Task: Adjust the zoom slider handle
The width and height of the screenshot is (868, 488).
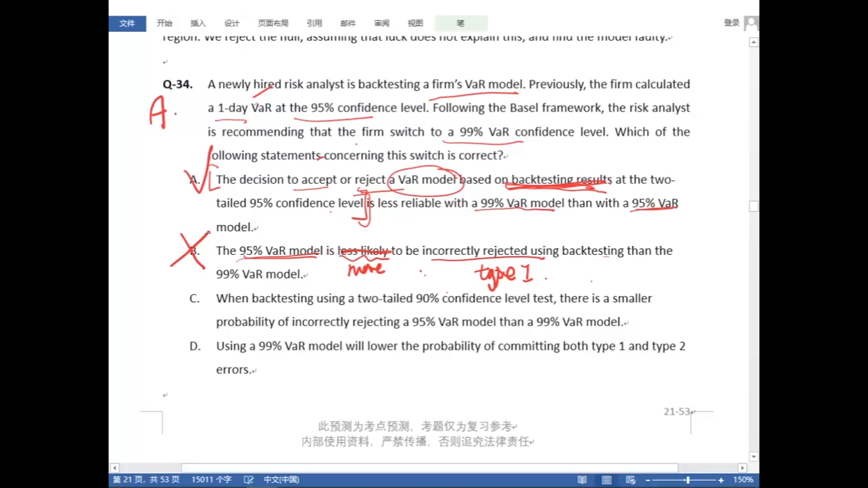Action: coord(688,480)
